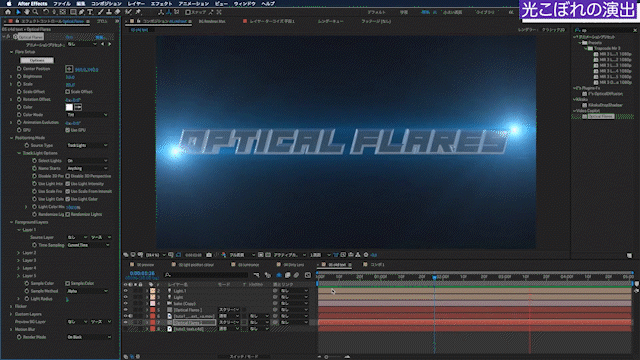Open the Select Lights dropdown
The image size is (640, 360).
point(87,161)
